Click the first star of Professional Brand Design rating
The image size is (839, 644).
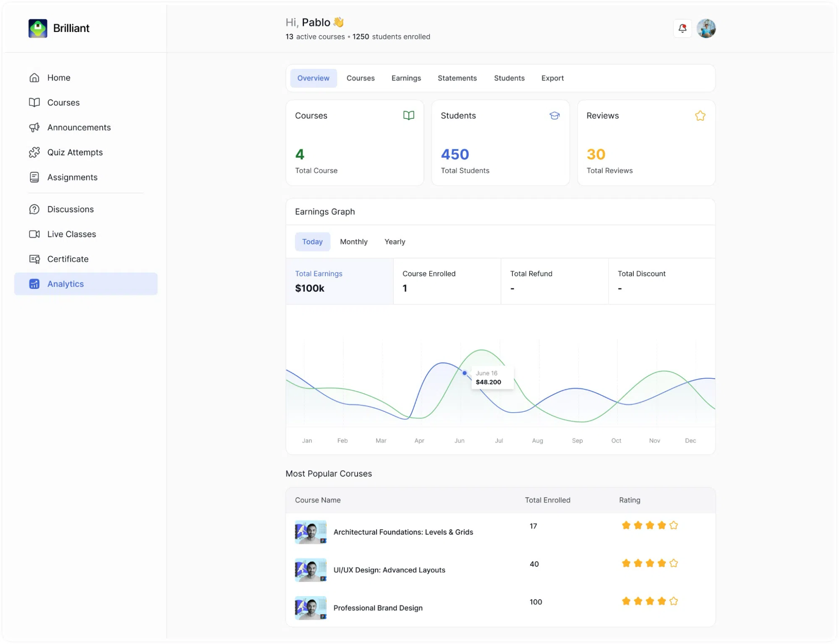point(626,601)
